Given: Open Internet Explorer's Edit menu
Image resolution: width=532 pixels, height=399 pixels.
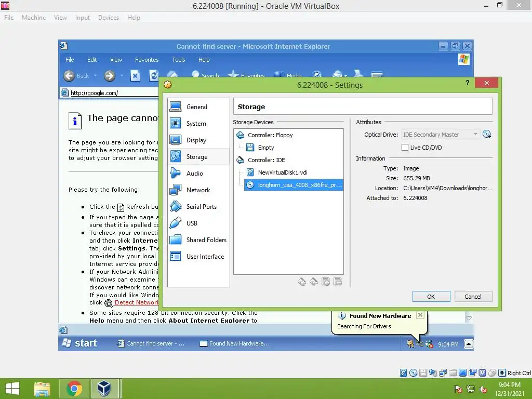Looking at the screenshot, I should (92, 60).
